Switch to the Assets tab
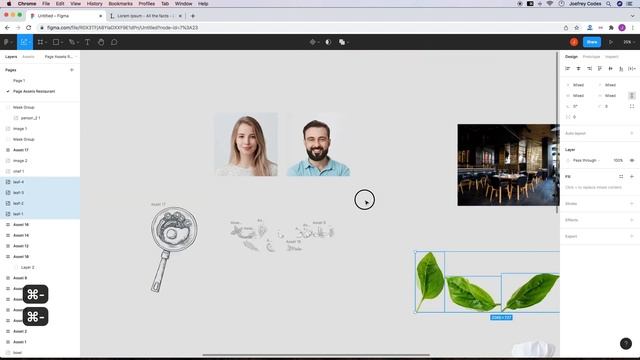640x360 pixels. tap(28, 57)
